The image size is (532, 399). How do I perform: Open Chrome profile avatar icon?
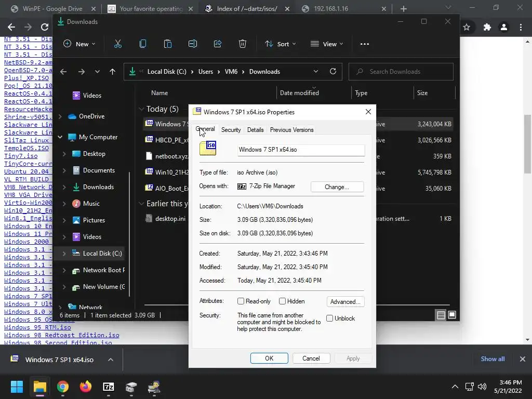pos(504,27)
